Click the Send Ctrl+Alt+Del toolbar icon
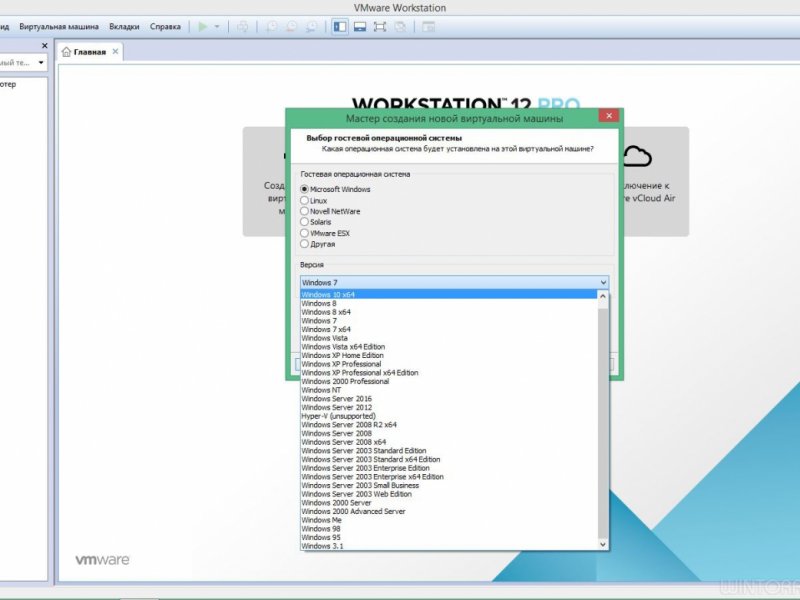Viewport: 800px width, 600px height. 242,27
